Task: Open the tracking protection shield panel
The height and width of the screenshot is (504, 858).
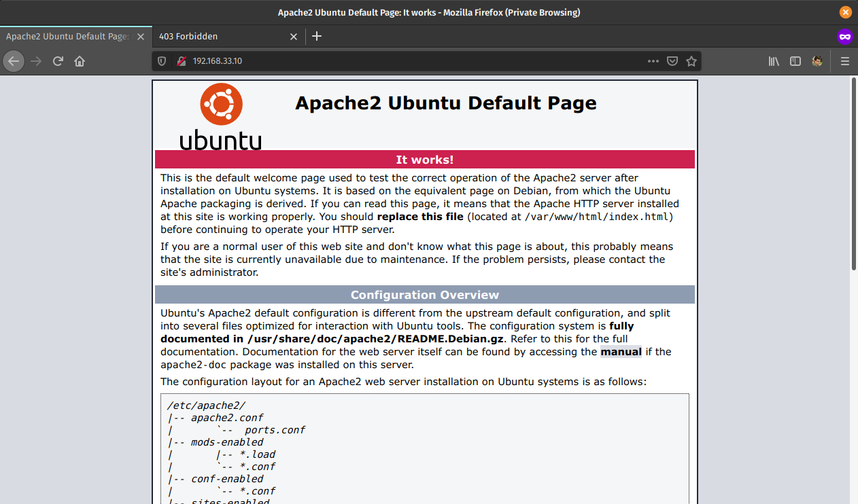Action: [162, 61]
